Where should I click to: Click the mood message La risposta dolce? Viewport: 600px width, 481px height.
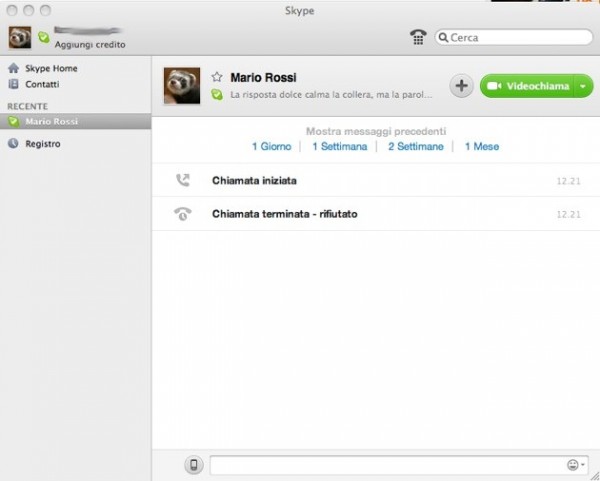click(x=331, y=95)
